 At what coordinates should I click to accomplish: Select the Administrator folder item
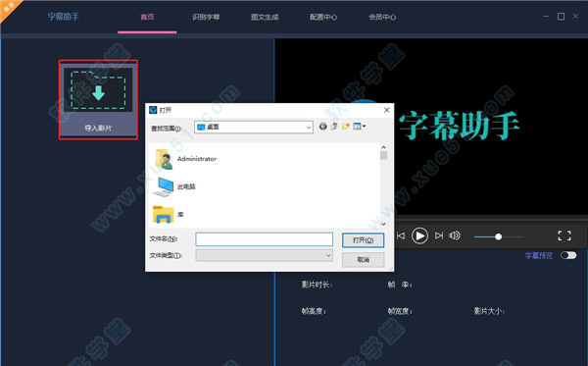185,159
